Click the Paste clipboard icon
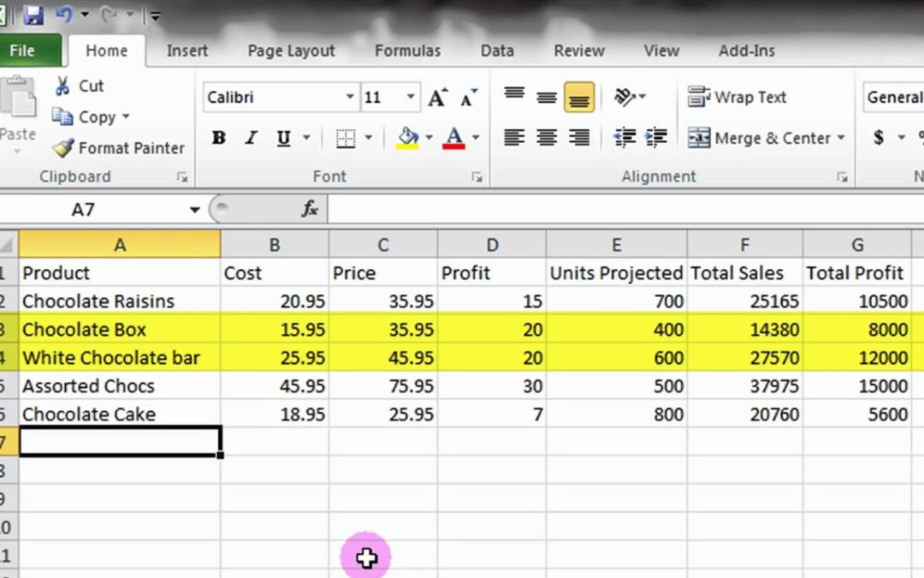The width and height of the screenshot is (924, 578). click(x=18, y=97)
